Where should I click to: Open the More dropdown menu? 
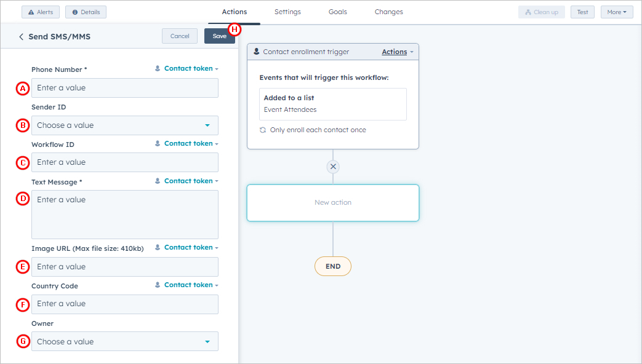(617, 12)
